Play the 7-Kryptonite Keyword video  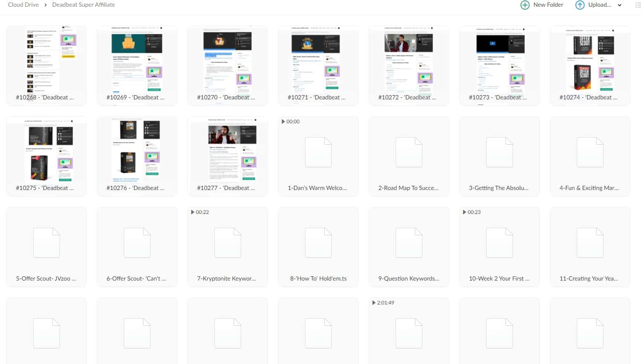227,243
